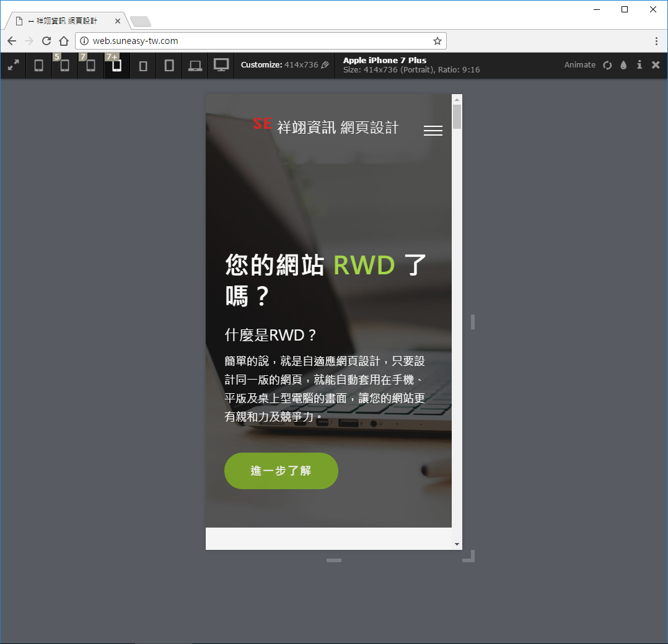668x644 pixels.
Task: Close the responsive viewer toolbar
Action: click(656, 64)
